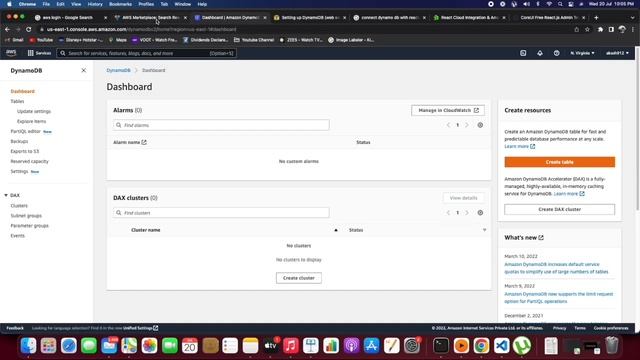Click the orange Create table button

[x=560, y=162]
